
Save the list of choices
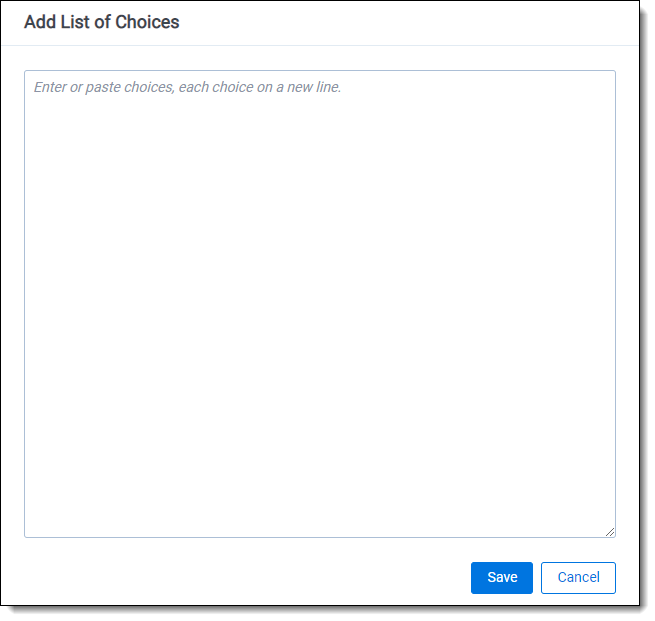pos(502,577)
